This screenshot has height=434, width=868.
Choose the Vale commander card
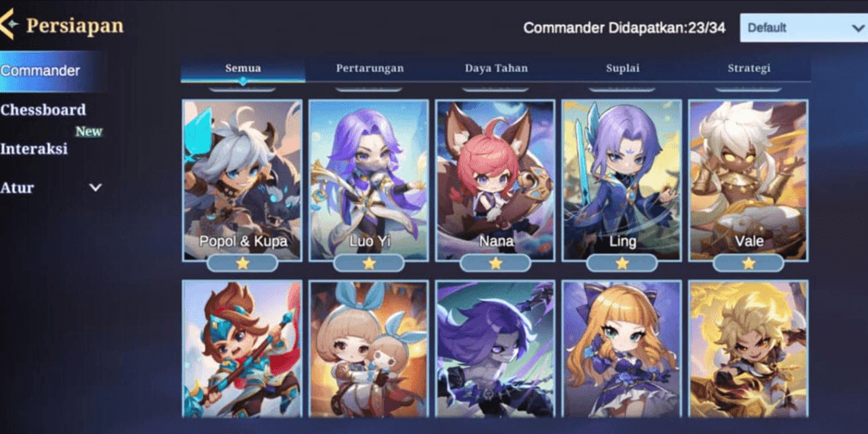[x=749, y=180]
